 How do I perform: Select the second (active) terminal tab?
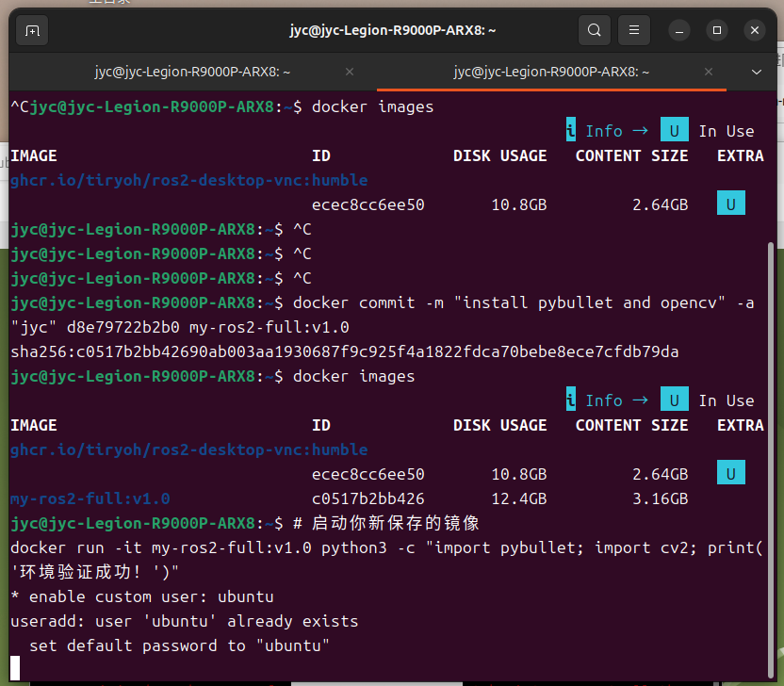[551, 72]
